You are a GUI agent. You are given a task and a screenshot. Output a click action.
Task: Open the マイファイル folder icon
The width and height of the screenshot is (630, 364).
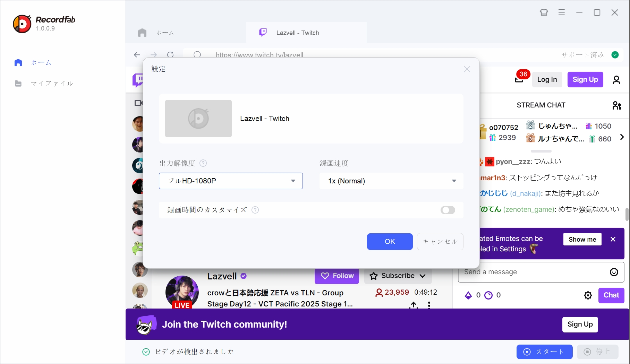point(18,84)
